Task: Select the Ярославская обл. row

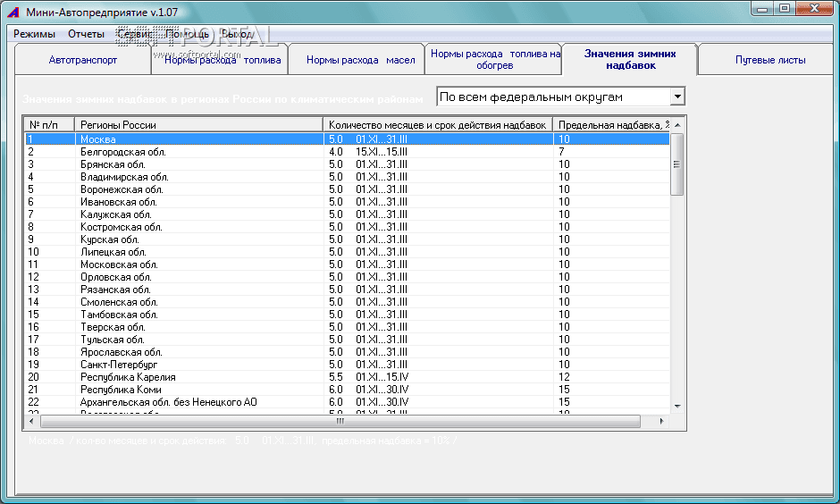Action: pyautogui.click(x=347, y=352)
